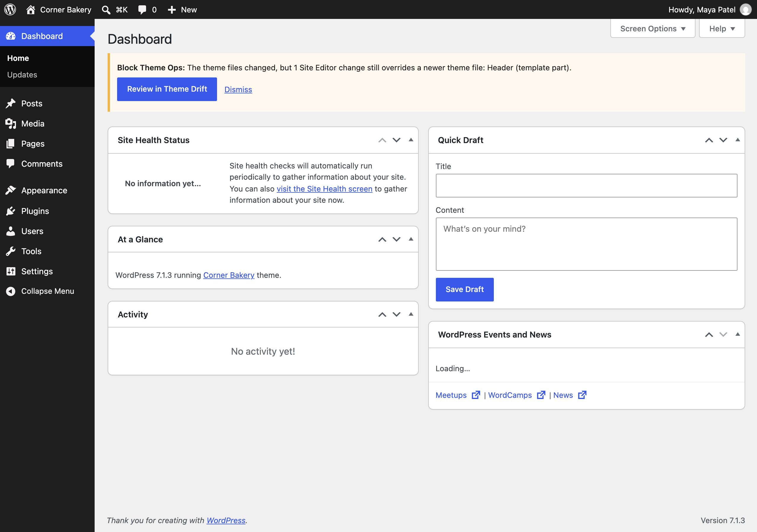757x532 pixels.
Task: Move WordPress Events and News up
Action: coord(709,335)
